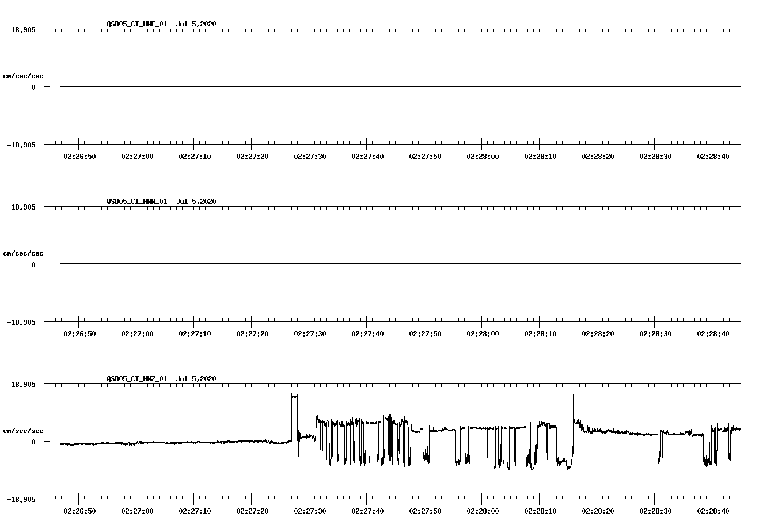Click the 02:28:30 time label under HNE plot

(655, 157)
